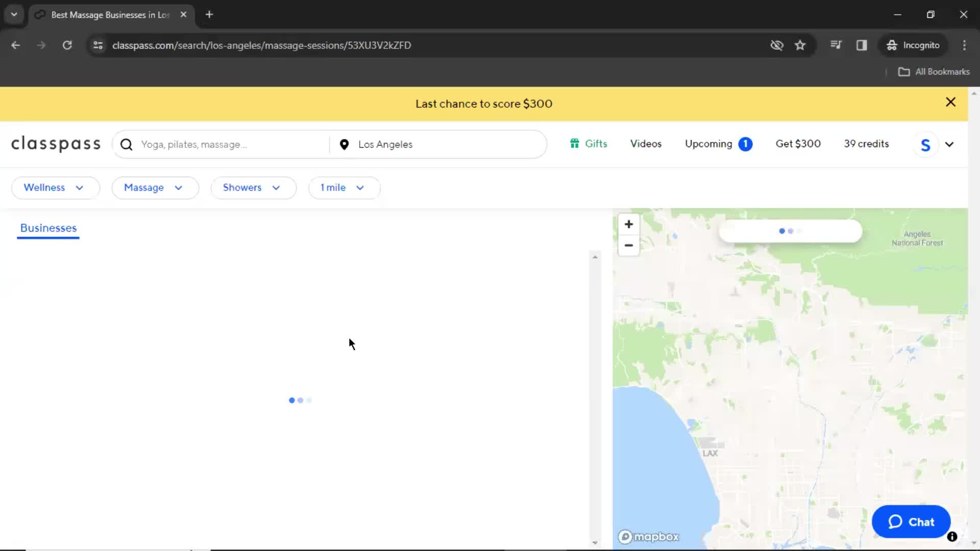
Task: Click the S profile avatar
Action: coord(925,145)
